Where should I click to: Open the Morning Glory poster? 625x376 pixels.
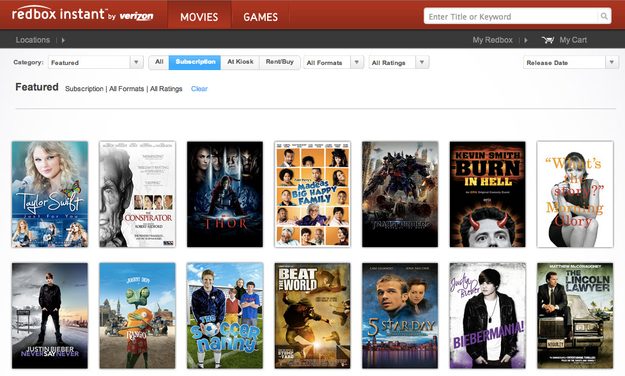575,194
